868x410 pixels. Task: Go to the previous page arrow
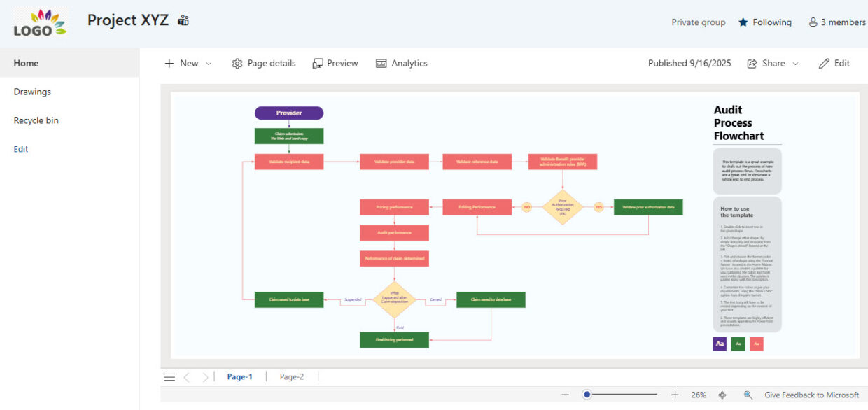[x=187, y=377]
